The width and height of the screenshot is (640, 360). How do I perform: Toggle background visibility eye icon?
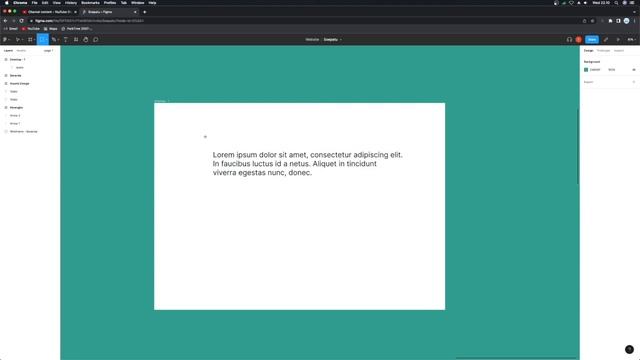[633, 70]
